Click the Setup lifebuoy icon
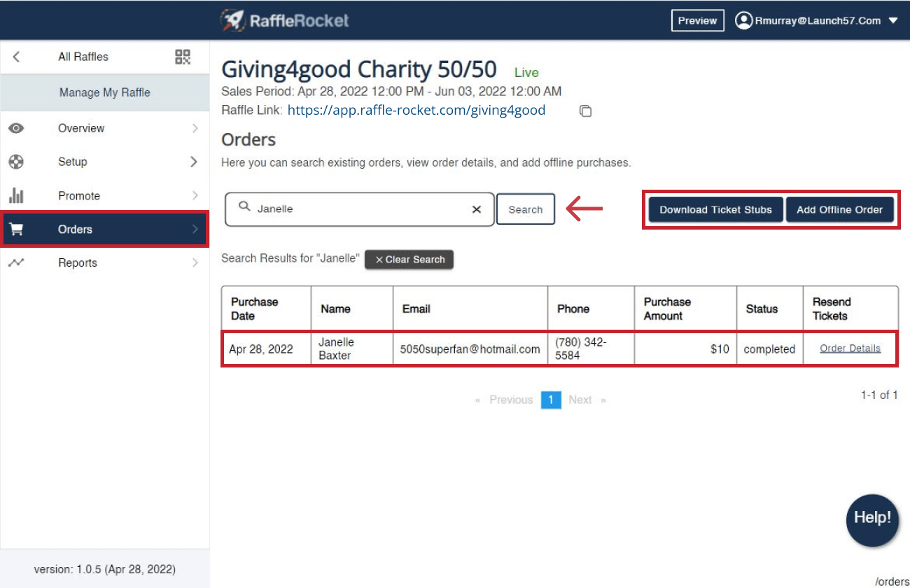This screenshot has width=910, height=588. click(x=16, y=162)
